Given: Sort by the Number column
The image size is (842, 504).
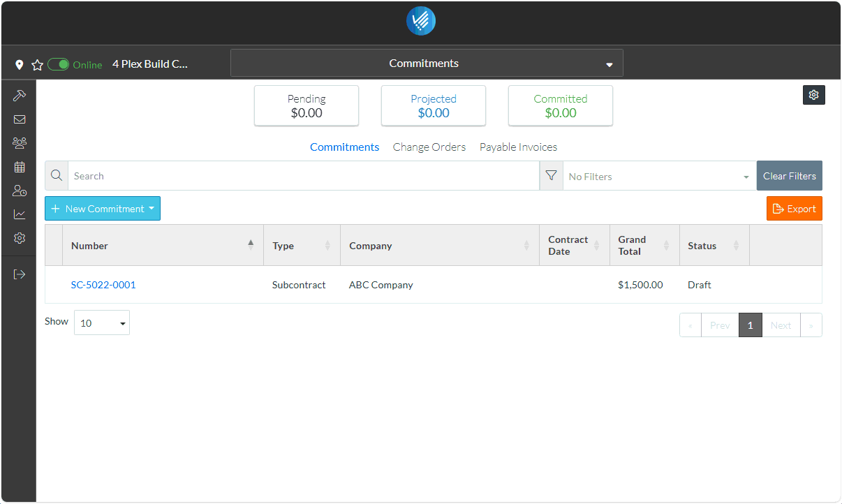Looking at the screenshot, I should coord(163,245).
